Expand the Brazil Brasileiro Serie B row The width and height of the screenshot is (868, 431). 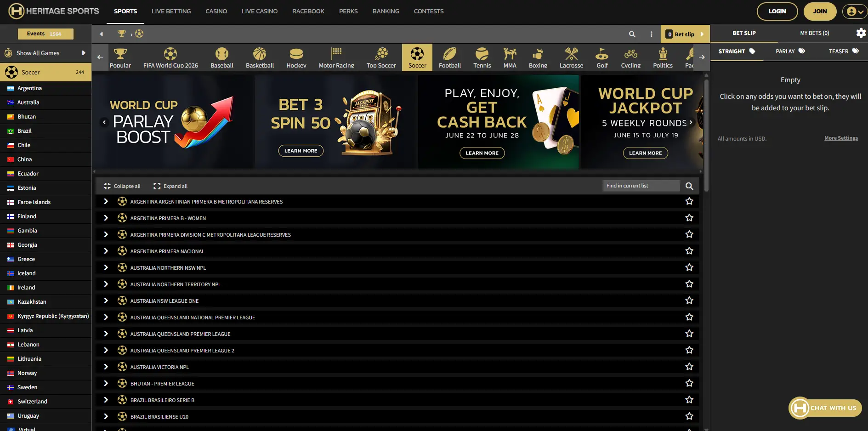click(106, 400)
